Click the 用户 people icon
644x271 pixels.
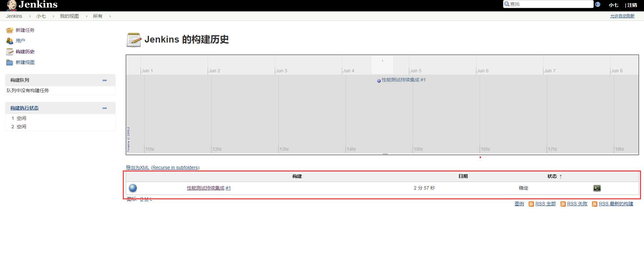point(9,41)
